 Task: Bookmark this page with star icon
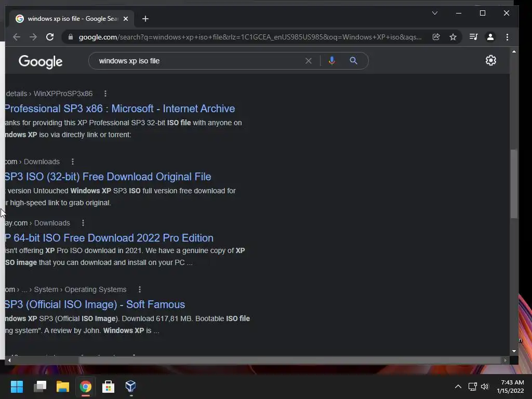(x=453, y=37)
